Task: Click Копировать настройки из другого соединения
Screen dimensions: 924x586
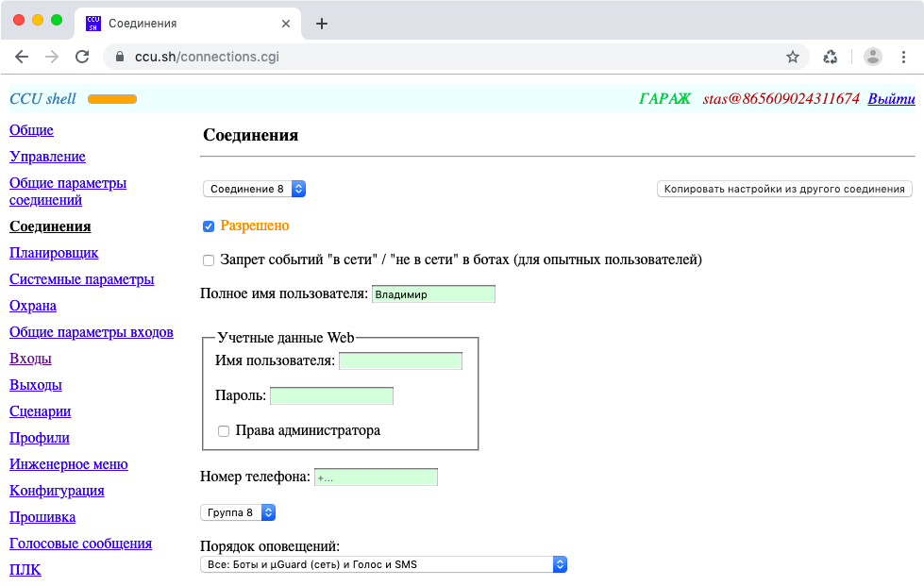Action: pyautogui.click(x=784, y=189)
